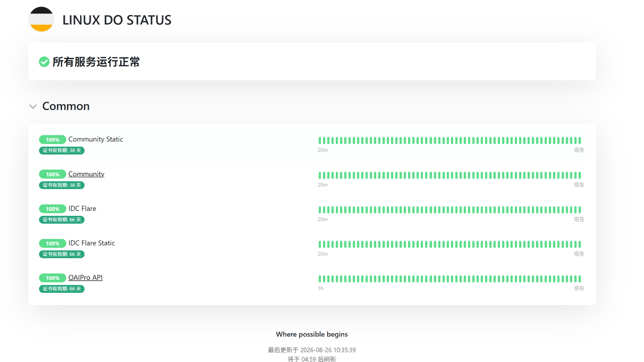Screen dimensions: 644x362
Task: Click the IDC Flare monitor name
Action: point(82,208)
